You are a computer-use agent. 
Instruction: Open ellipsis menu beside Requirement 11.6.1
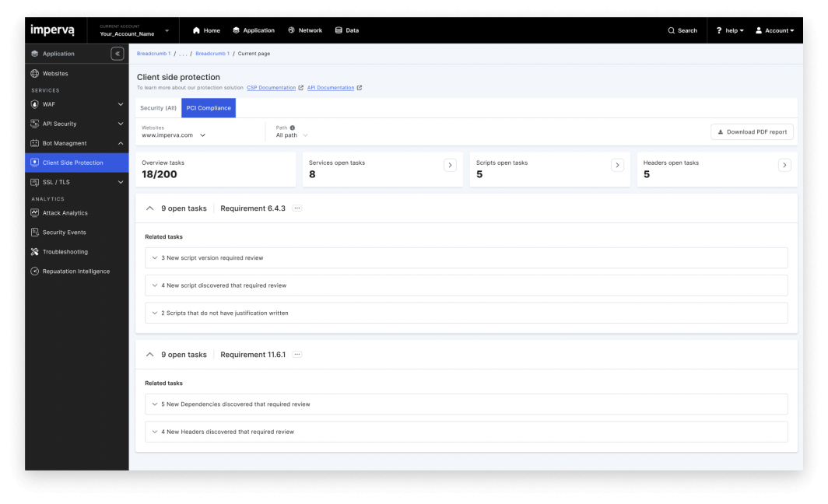tap(297, 354)
